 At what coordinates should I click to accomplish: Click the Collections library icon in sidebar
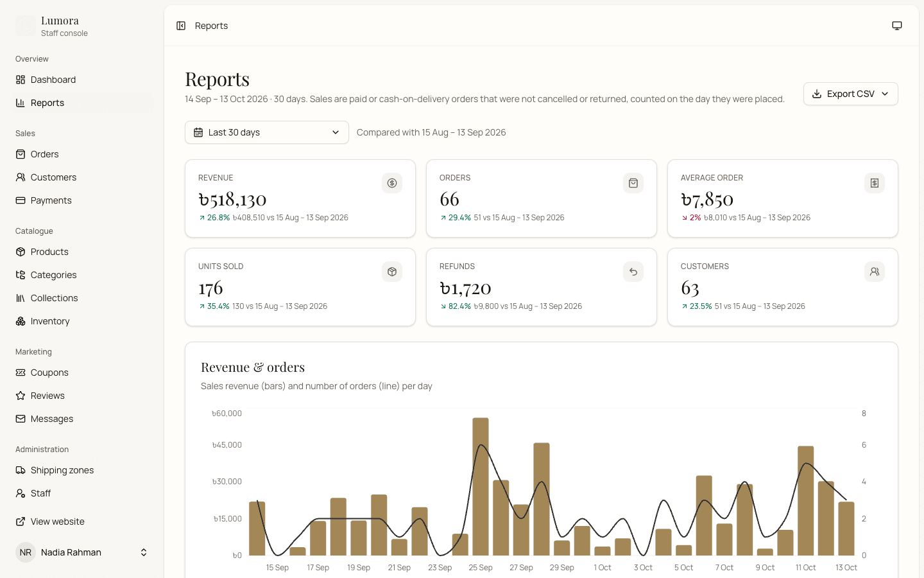[21, 298]
